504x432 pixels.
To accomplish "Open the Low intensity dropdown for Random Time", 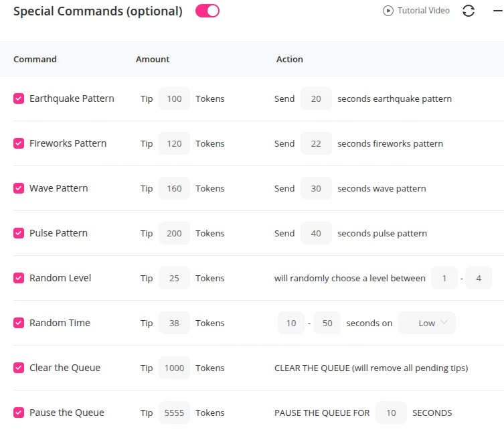I will (x=427, y=323).
